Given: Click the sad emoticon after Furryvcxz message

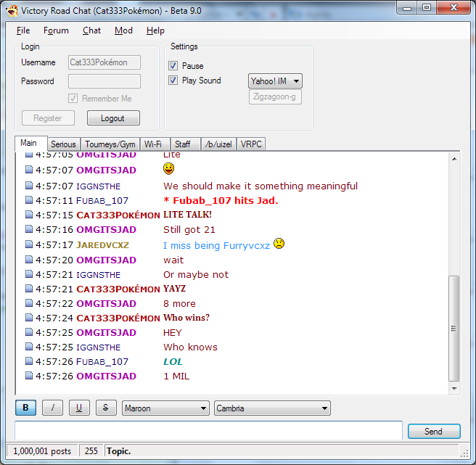Looking at the screenshot, I should click(x=279, y=244).
